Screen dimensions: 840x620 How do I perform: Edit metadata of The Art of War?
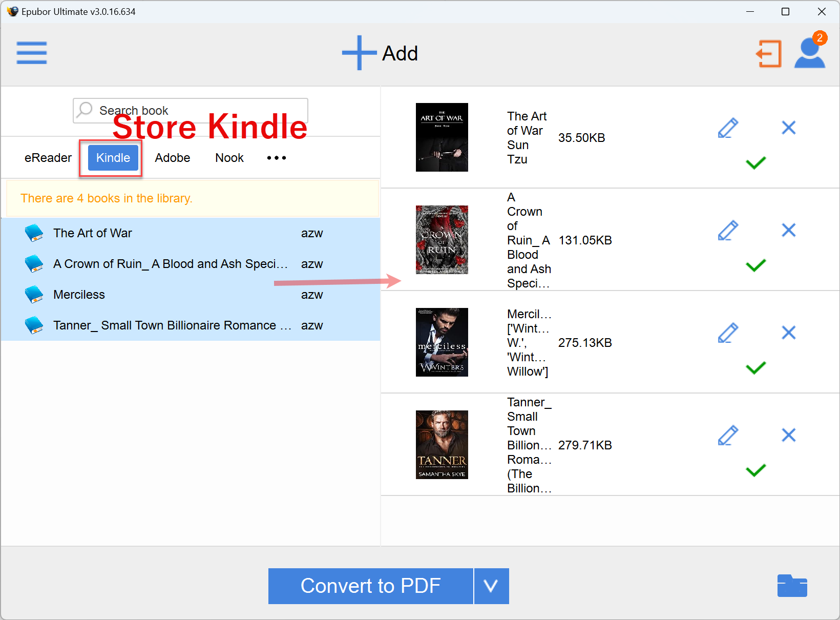click(728, 128)
